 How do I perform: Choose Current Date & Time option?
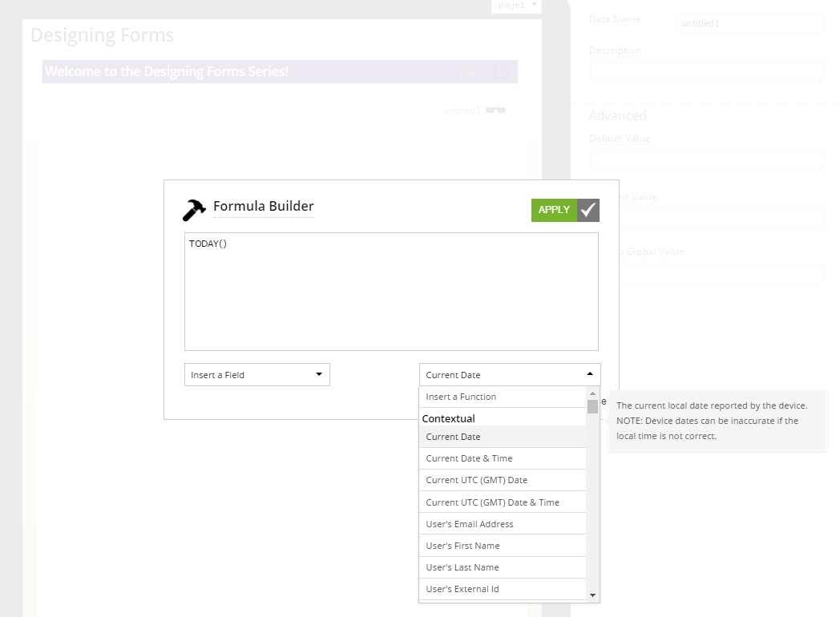click(x=503, y=458)
